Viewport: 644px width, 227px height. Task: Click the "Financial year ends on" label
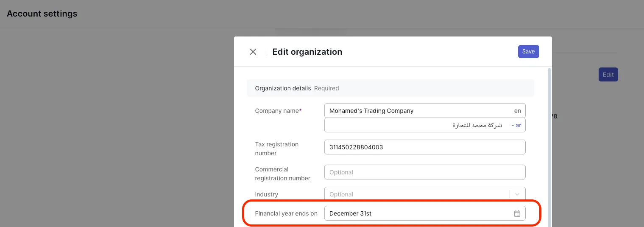pos(286,213)
